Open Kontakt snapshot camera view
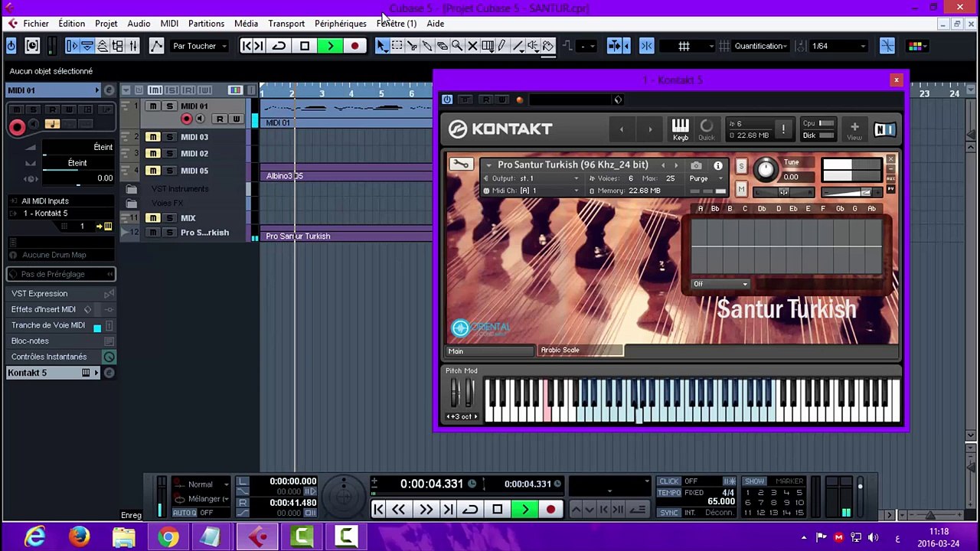The height and width of the screenshot is (551, 980). click(x=696, y=165)
